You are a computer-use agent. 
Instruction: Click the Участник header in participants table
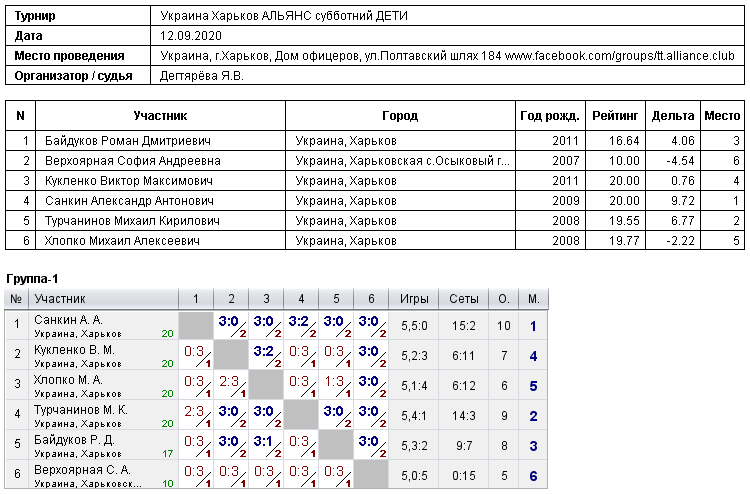point(160,116)
